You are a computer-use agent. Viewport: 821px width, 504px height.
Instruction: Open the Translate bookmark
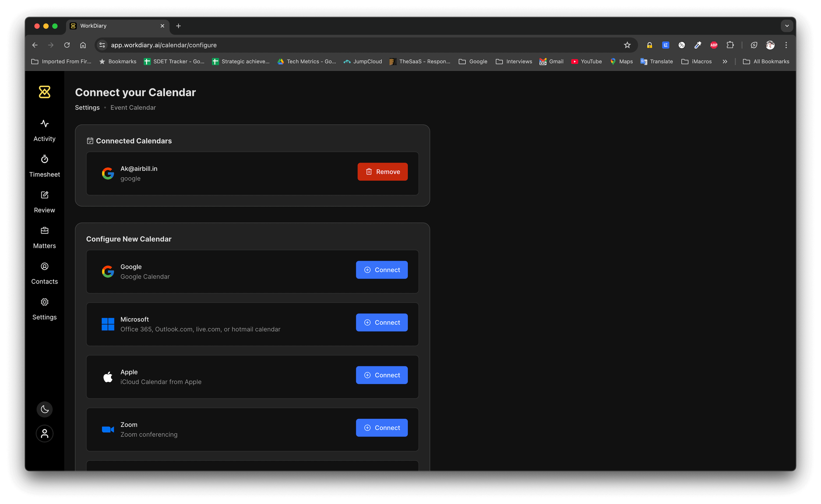pos(657,61)
